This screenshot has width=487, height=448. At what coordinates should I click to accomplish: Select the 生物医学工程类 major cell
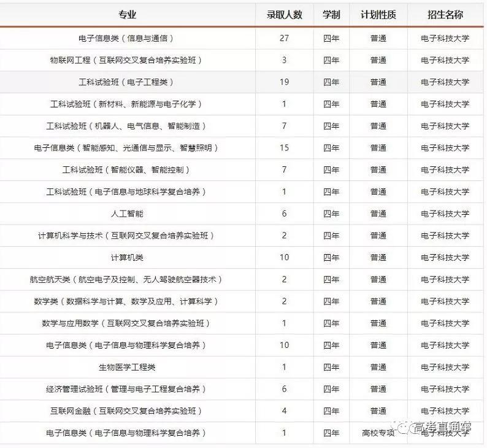pos(127,367)
